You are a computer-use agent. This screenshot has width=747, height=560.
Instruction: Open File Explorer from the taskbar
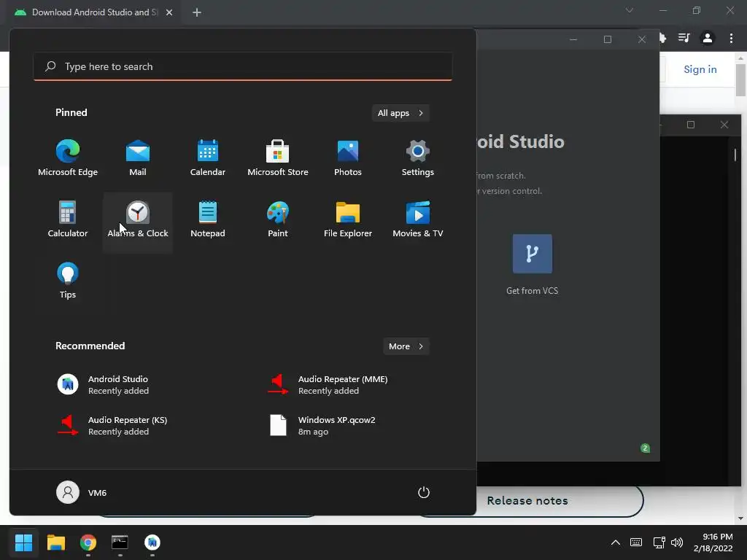pos(55,542)
